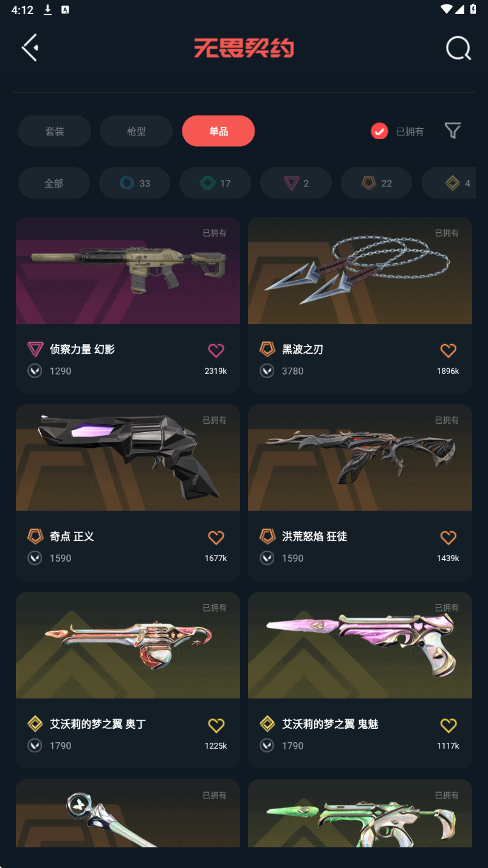
Task: Favorite 侦察力量 幻影 with heart icon
Action: (216, 350)
